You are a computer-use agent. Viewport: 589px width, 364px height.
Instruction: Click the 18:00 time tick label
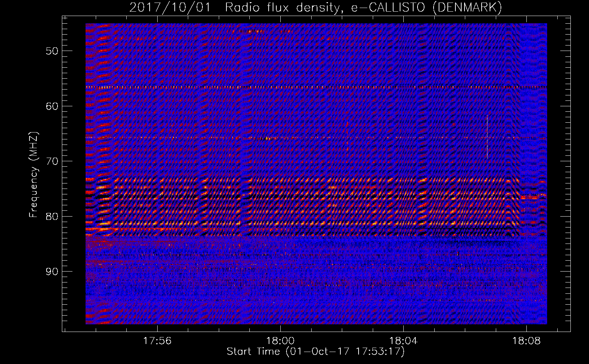pos(280,341)
